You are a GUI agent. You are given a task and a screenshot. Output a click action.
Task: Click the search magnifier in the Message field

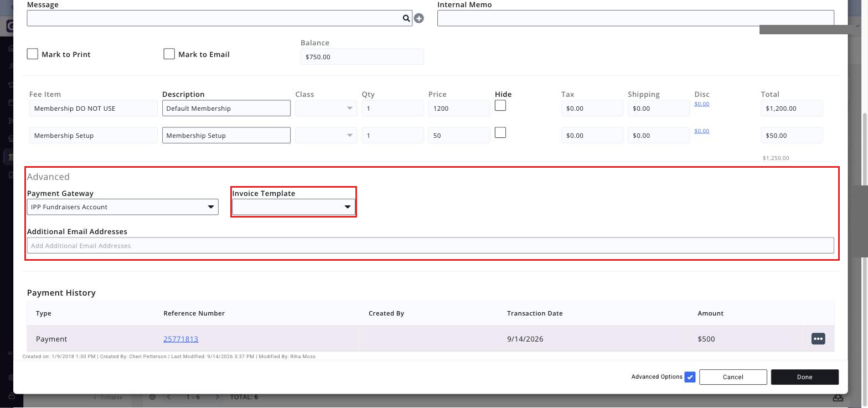point(406,18)
